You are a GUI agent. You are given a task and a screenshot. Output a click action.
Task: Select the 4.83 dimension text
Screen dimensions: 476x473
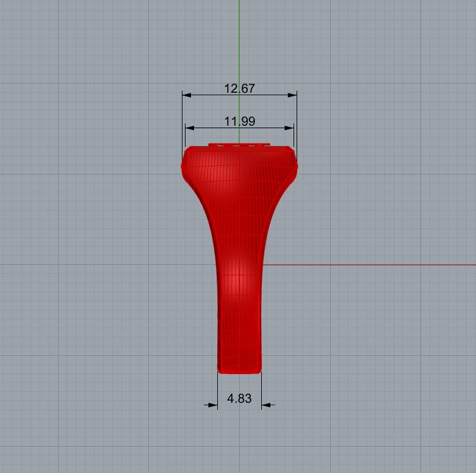(x=239, y=399)
